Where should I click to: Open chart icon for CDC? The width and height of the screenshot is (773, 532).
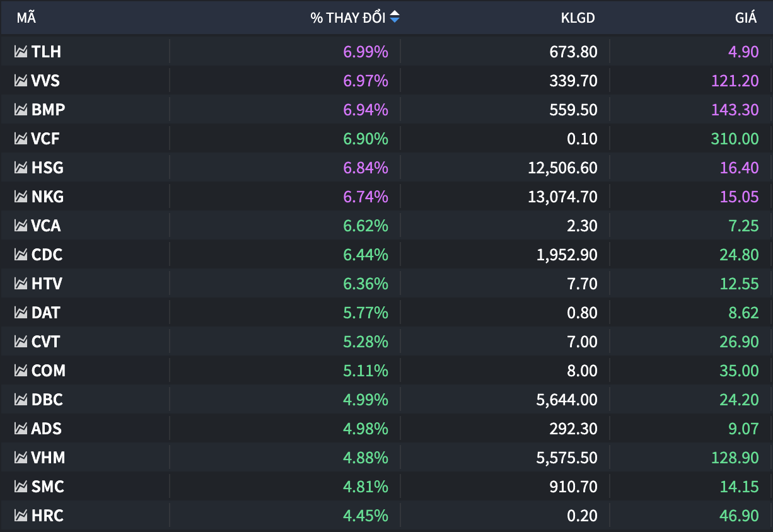(x=21, y=255)
